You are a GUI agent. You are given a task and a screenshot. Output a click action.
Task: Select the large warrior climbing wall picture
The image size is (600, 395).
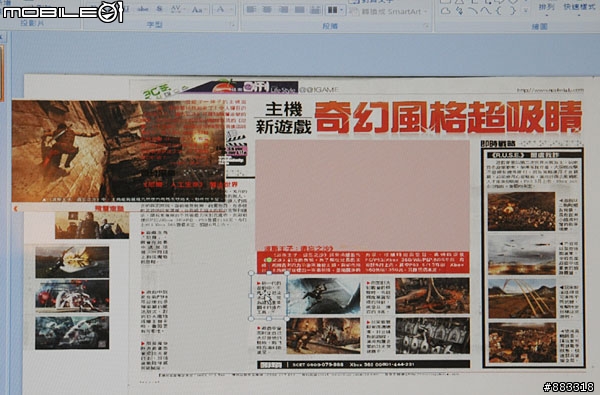(x=118, y=151)
